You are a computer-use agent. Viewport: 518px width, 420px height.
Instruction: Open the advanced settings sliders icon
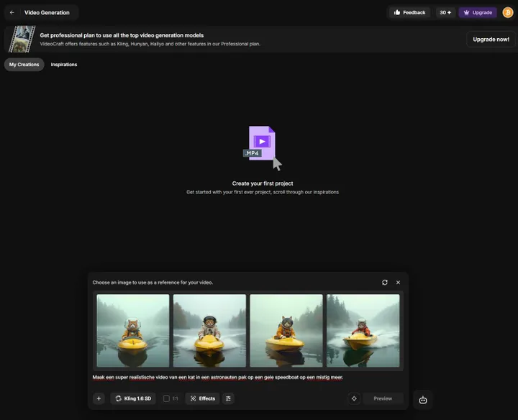228,398
